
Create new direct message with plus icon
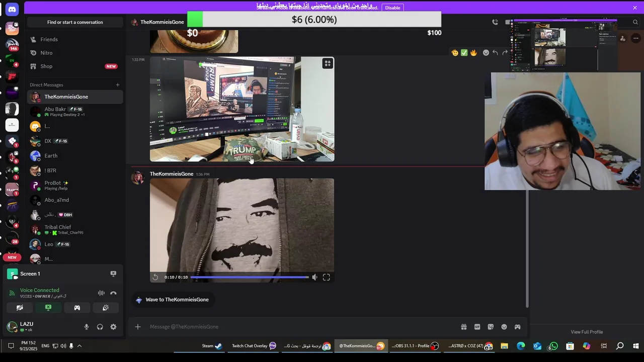[118, 85]
